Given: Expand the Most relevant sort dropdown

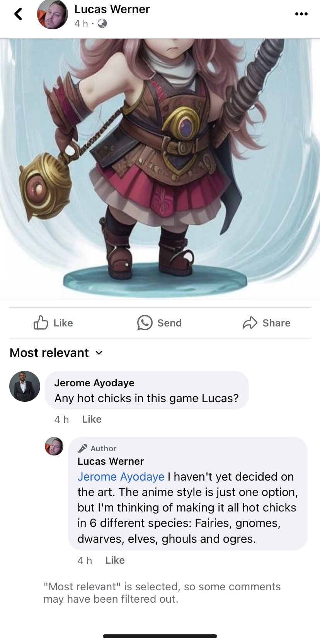Looking at the screenshot, I should [x=56, y=353].
